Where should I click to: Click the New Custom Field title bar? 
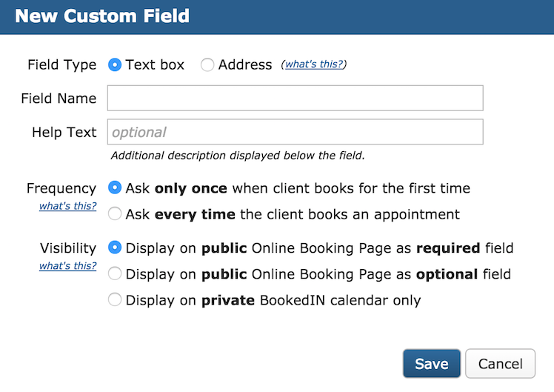[277, 16]
